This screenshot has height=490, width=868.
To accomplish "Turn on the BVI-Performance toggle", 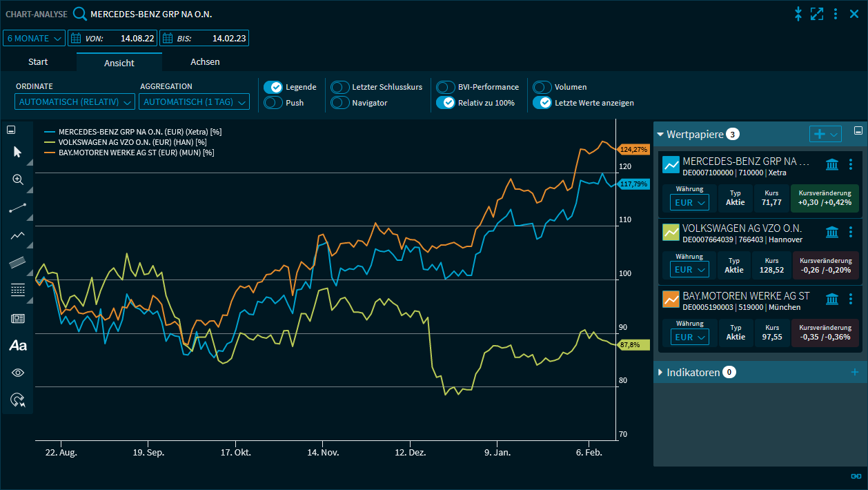I will click(x=446, y=87).
